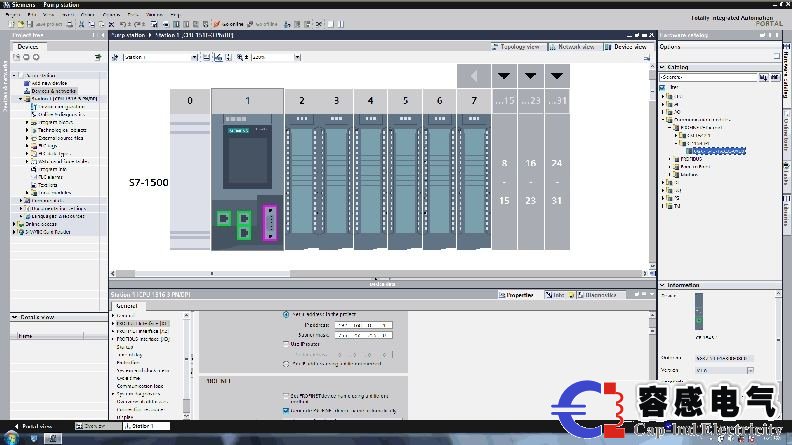Expand slots 16-23 with the down arrow

530,76
